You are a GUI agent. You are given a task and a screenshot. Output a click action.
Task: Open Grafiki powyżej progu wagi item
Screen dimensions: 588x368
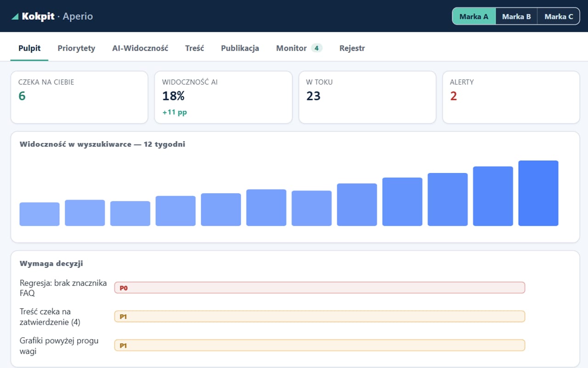click(59, 346)
